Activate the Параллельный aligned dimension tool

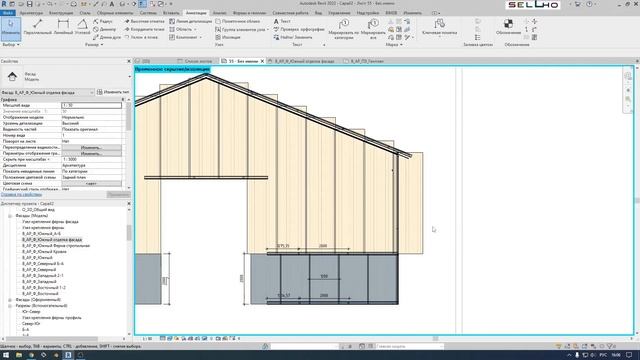38,27
